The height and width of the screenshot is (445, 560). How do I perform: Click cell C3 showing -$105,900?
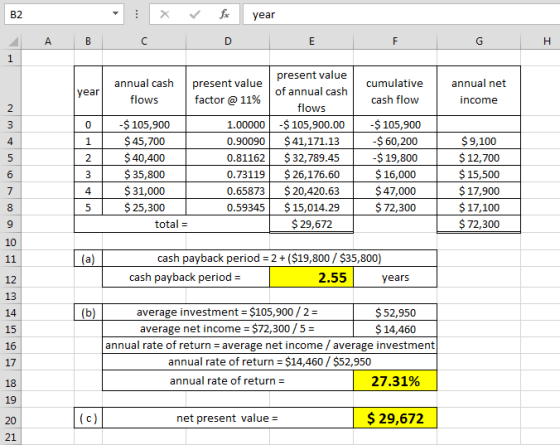144,124
